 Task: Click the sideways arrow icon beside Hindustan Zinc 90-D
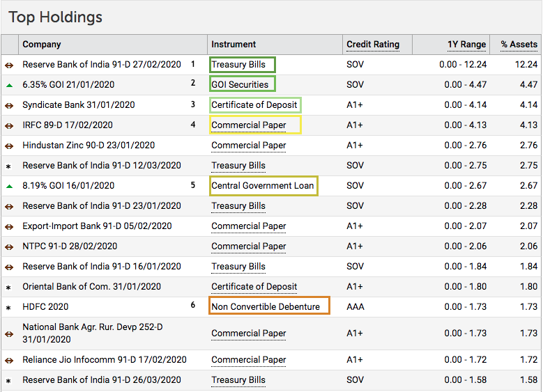point(9,146)
